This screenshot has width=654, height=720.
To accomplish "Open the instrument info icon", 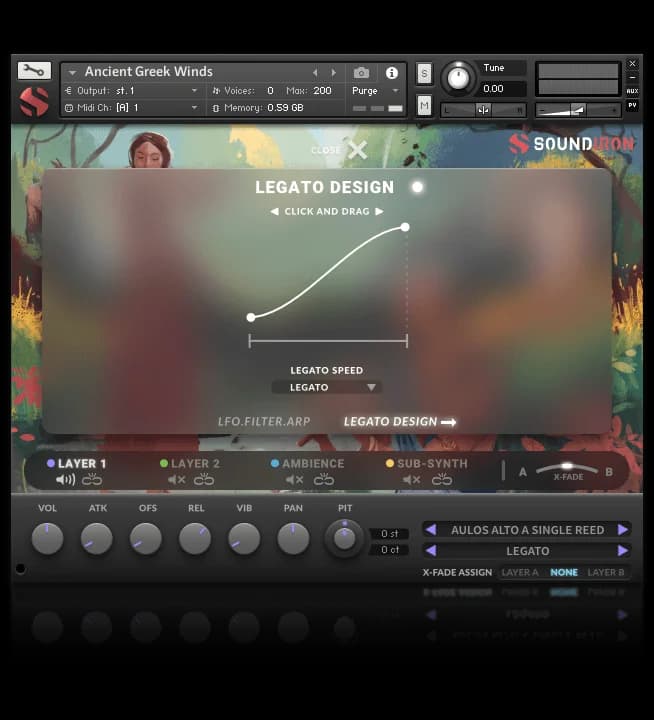I will pos(392,73).
